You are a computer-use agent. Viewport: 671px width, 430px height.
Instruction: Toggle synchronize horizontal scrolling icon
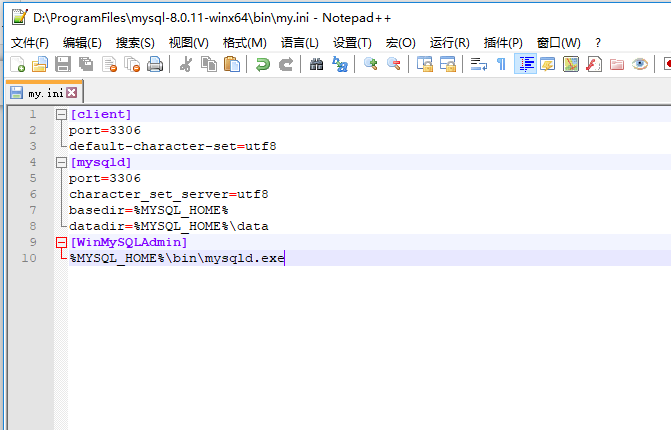point(448,65)
